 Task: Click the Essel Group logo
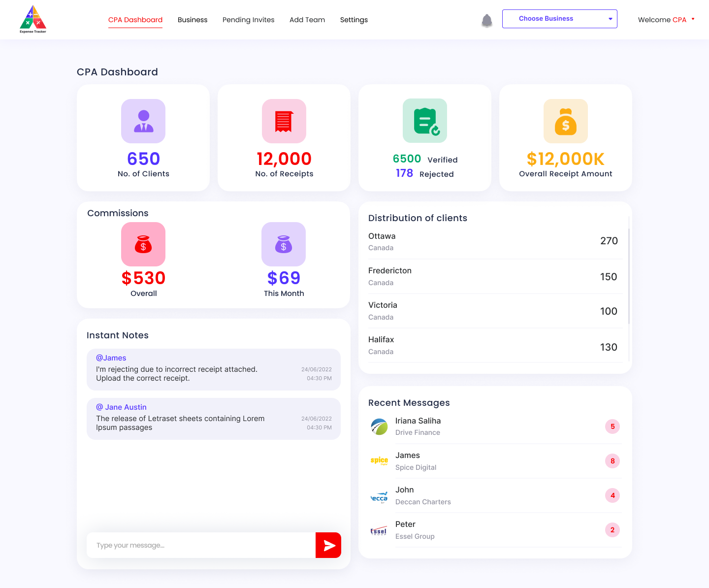[x=379, y=530]
